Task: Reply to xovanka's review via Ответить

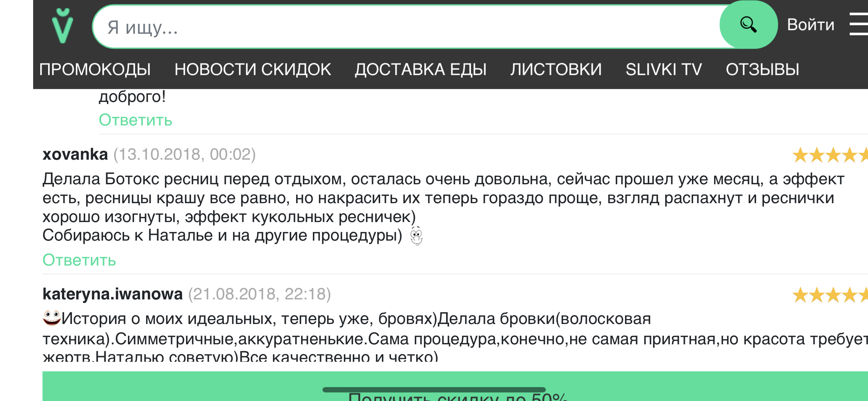Action: [x=79, y=260]
